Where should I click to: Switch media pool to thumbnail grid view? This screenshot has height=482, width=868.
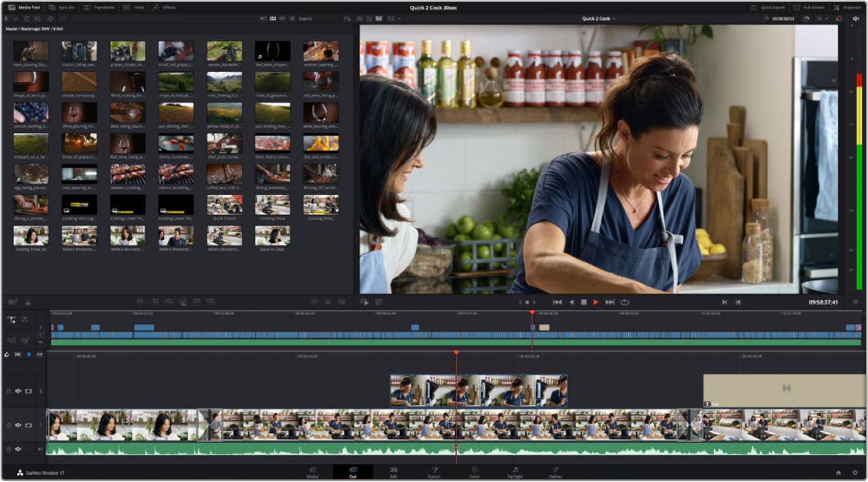click(273, 18)
